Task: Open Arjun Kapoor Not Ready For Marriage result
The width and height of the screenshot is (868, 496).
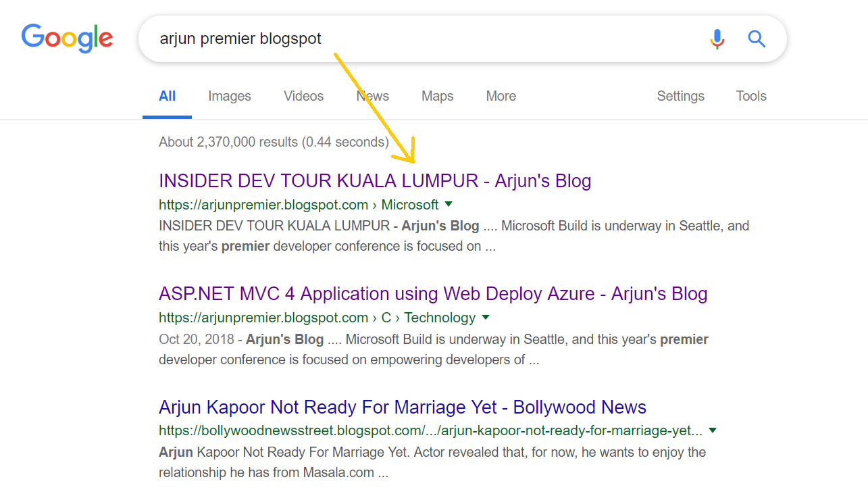Action: [402, 407]
